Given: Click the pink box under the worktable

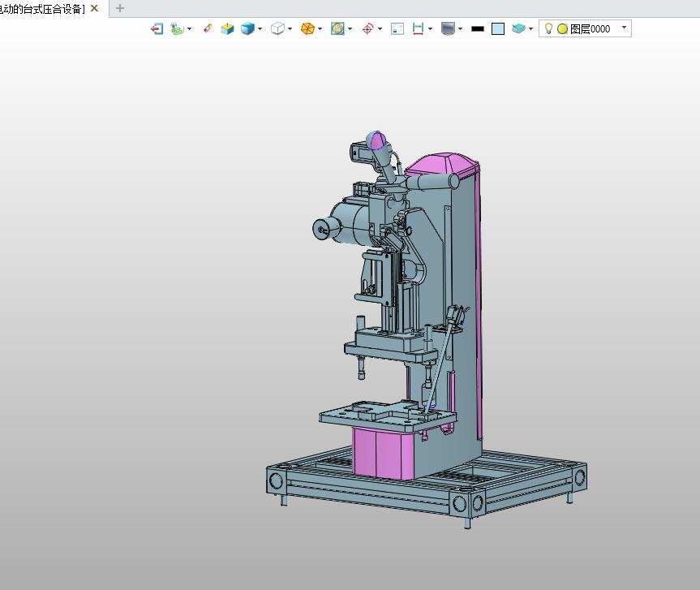Looking at the screenshot, I should [383, 454].
